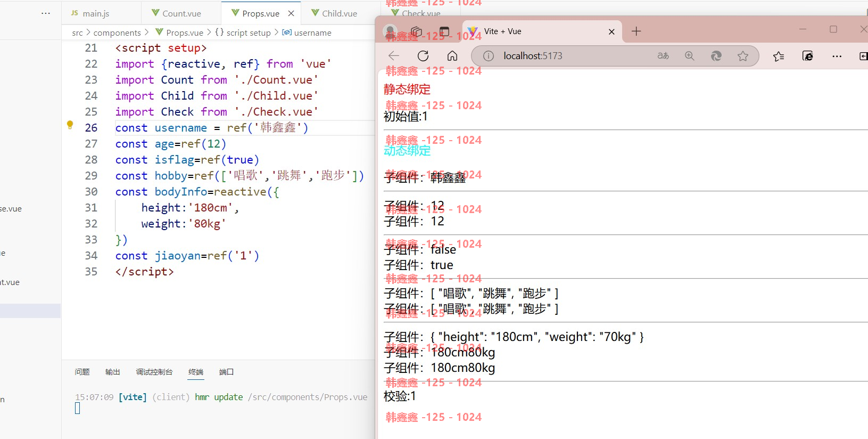Select the 终端 panel tab
This screenshot has width=868, height=439.
196,372
